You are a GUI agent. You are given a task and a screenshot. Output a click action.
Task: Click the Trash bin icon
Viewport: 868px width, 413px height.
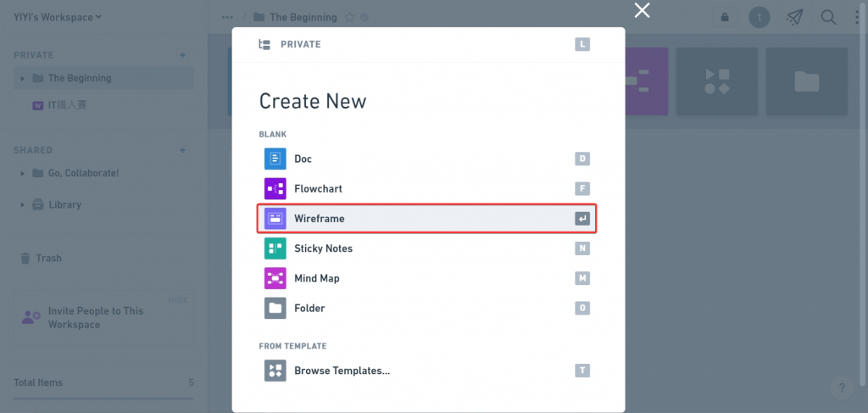click(25, 258)
